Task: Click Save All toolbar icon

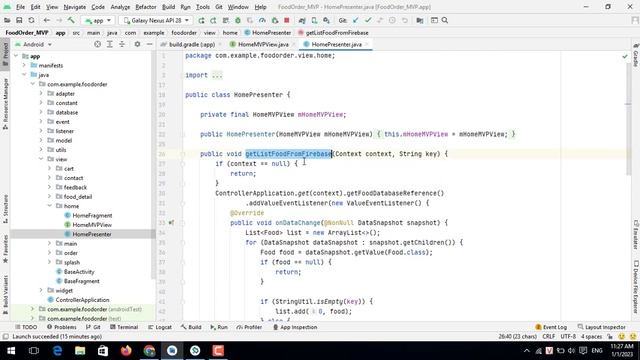Action: coord(19,20)
